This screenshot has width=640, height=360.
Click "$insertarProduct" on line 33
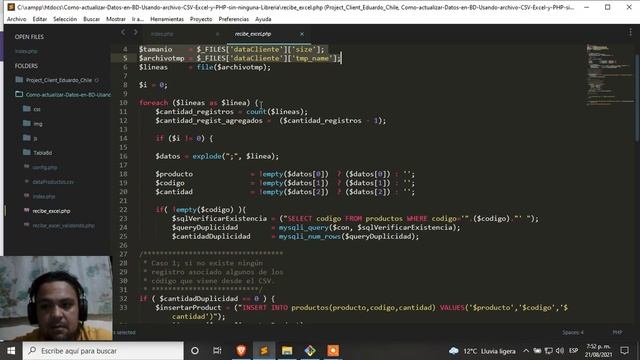[188, 308]
